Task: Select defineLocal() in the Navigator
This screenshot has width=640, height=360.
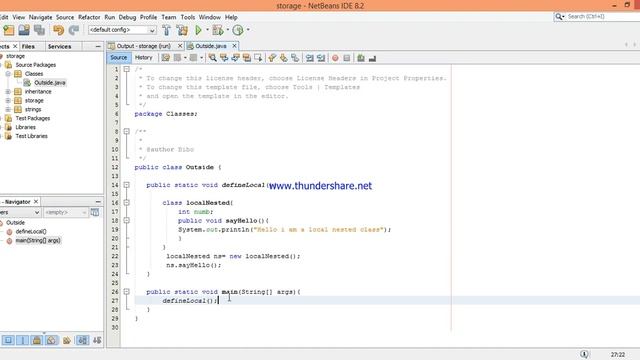Action: click(31, 232)
